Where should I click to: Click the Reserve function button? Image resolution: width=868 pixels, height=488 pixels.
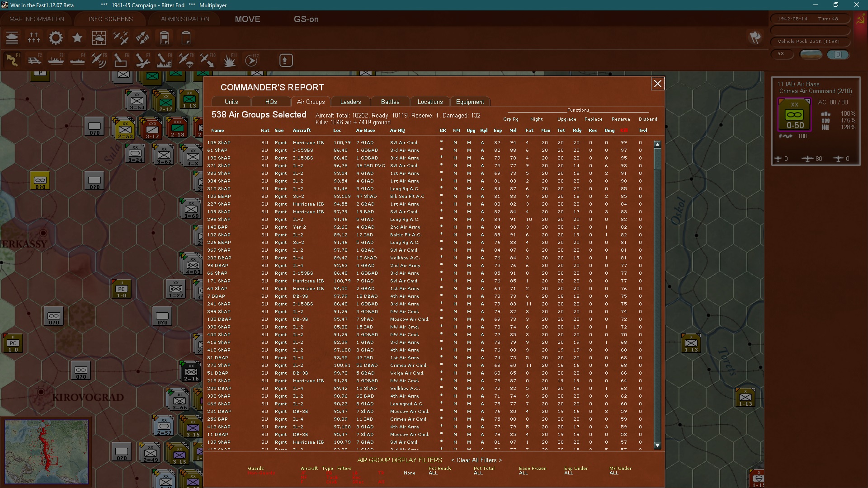click(x=621, y=119)
